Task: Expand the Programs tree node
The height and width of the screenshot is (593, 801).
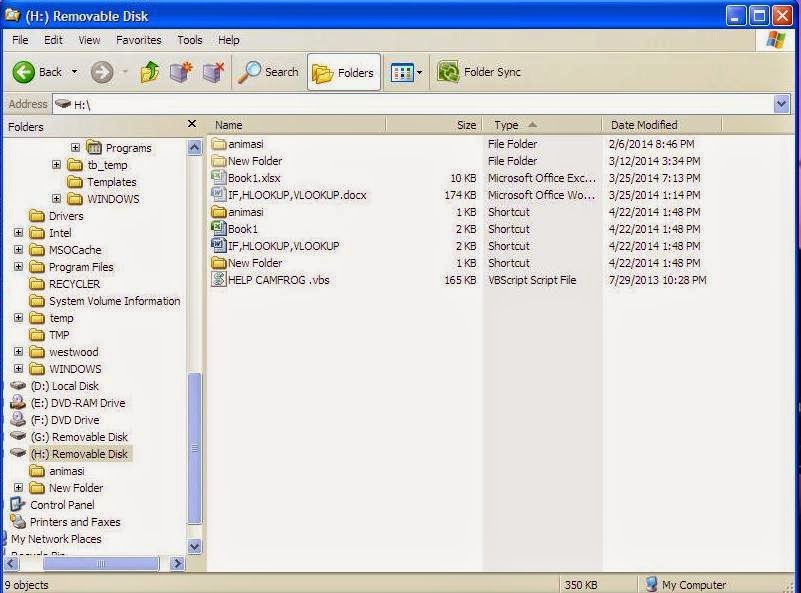Action: coord(75,148)
